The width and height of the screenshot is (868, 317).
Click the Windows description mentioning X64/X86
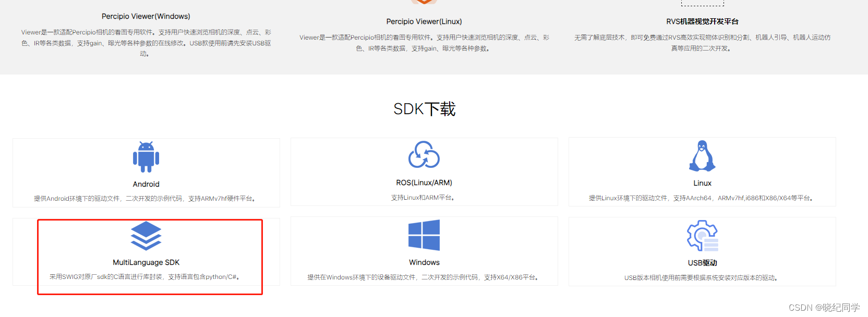[x=423, y=277]
